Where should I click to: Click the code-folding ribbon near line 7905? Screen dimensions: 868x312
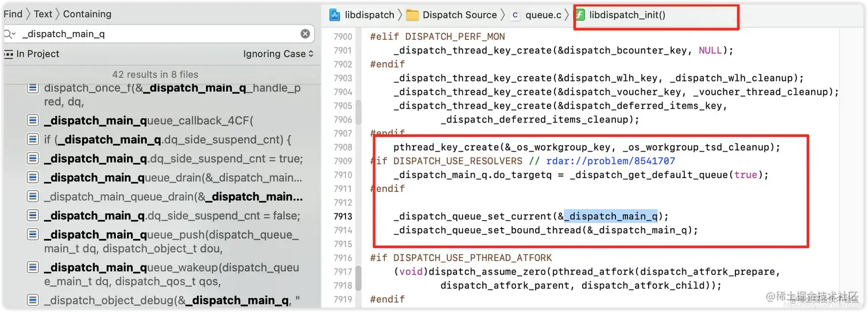359,112
